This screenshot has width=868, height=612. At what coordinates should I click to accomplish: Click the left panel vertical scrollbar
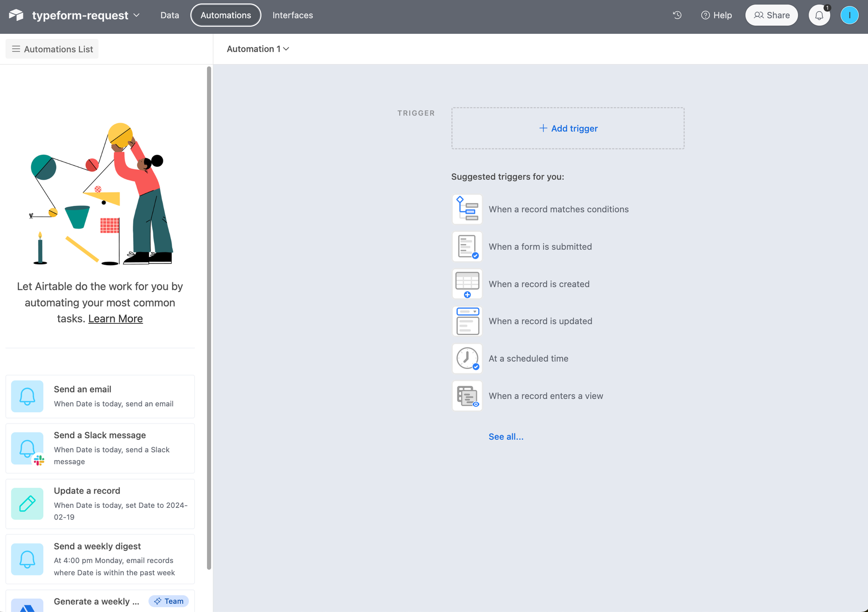coord(209,318)
